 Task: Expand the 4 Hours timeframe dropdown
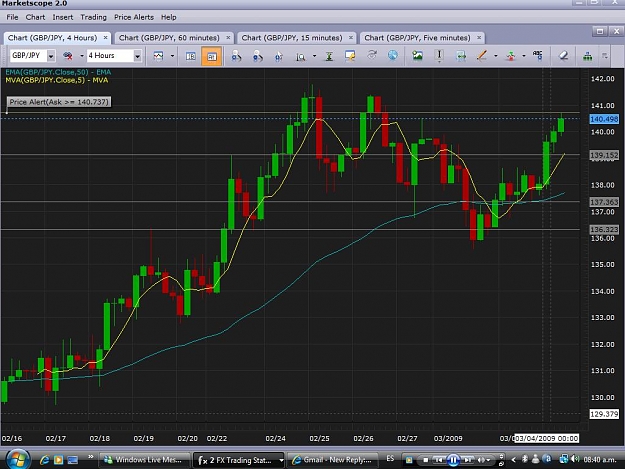[x=138, y=56]
